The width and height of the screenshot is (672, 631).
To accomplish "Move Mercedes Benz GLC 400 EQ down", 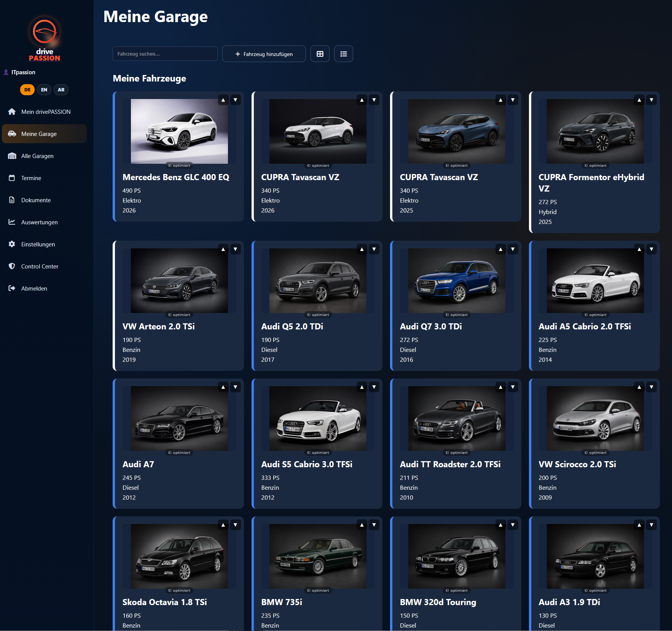I will tap(236, 100).
